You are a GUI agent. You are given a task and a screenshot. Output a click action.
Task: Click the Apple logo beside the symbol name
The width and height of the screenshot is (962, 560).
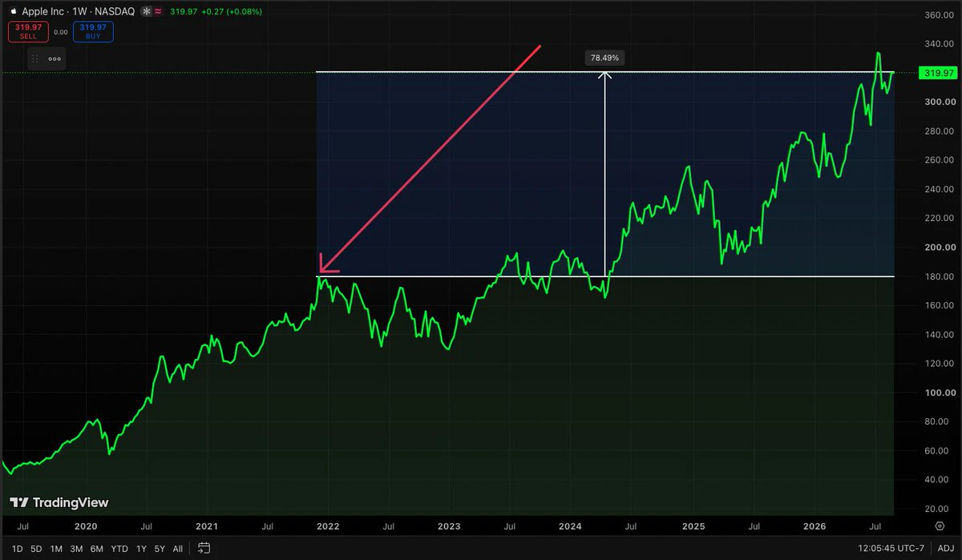click(13, 12)
